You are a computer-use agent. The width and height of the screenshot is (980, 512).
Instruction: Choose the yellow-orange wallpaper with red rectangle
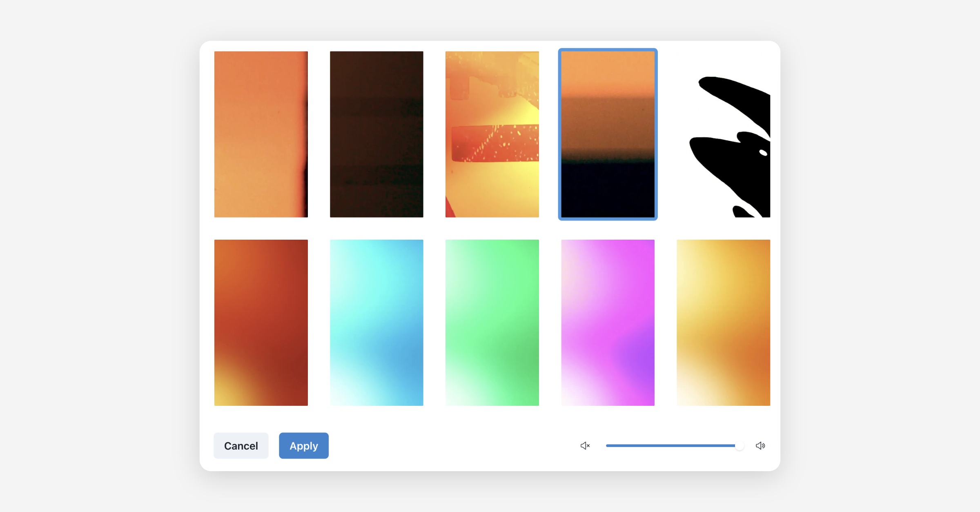(492, 134)
